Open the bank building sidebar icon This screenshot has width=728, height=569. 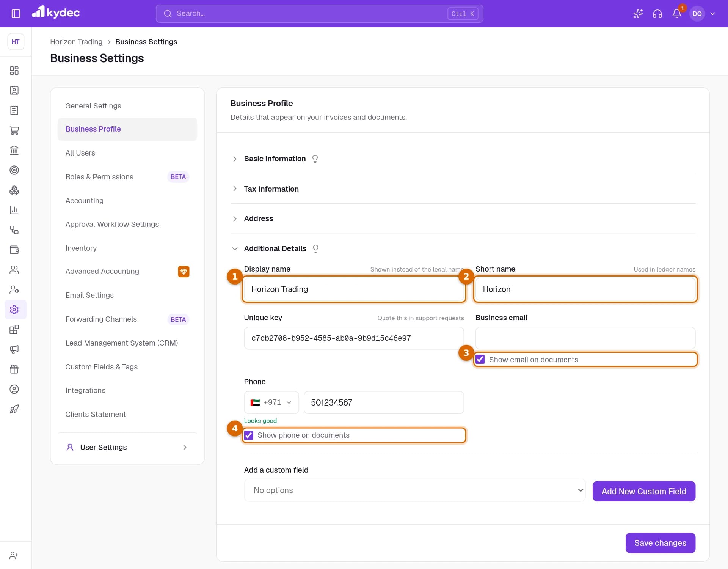(x=14, y=150)
